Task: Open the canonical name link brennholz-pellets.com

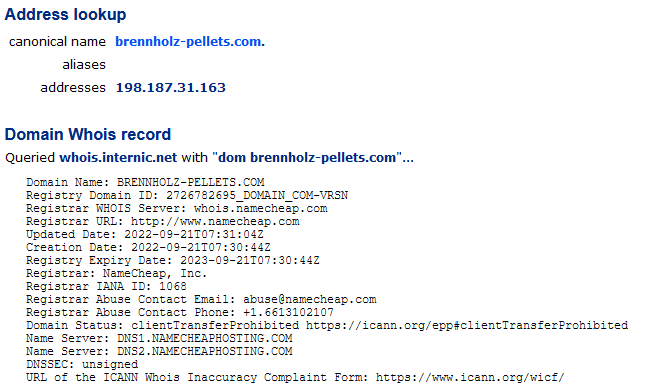Action: pyautogui.click(x=188, y=41)
